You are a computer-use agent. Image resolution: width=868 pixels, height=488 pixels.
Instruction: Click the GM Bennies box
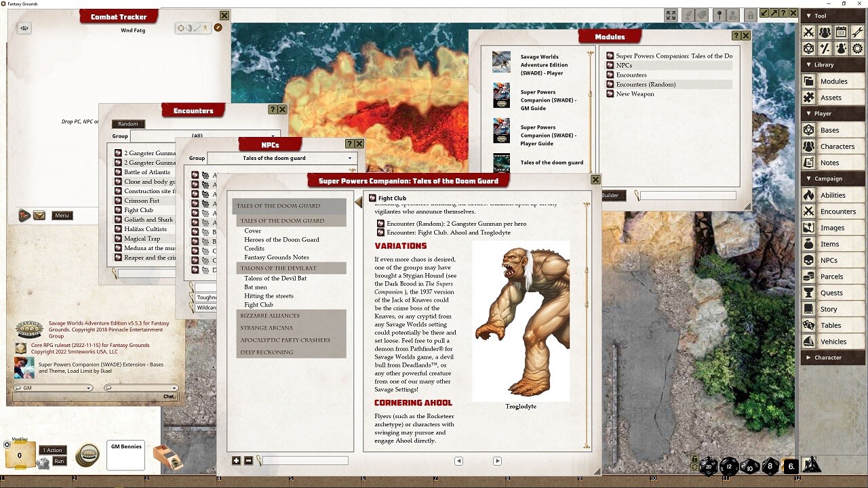125,455
